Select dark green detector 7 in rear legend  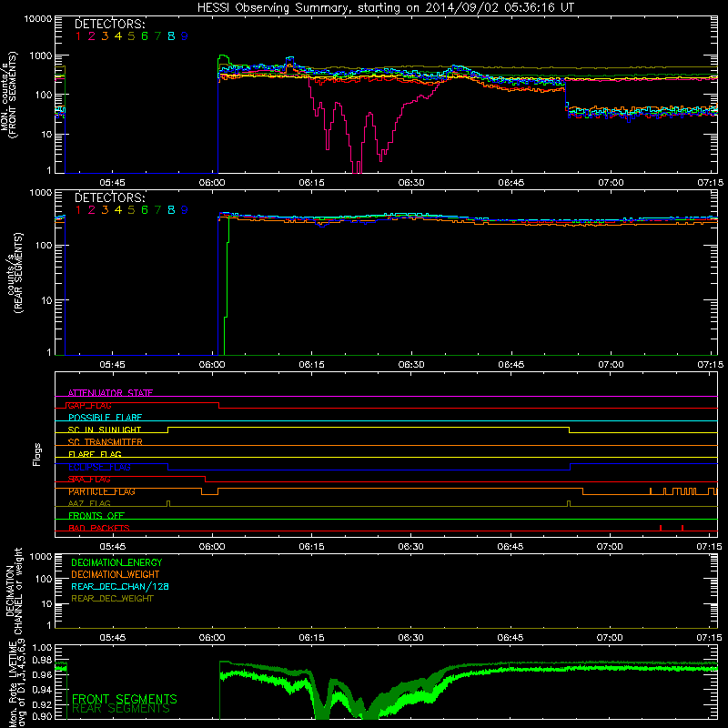[x=157, y=210]
